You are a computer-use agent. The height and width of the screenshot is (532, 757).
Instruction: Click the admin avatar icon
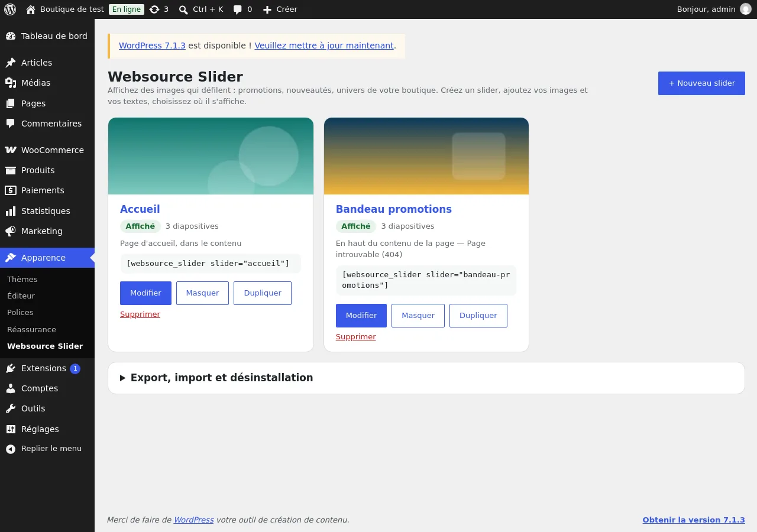(746, 9)
